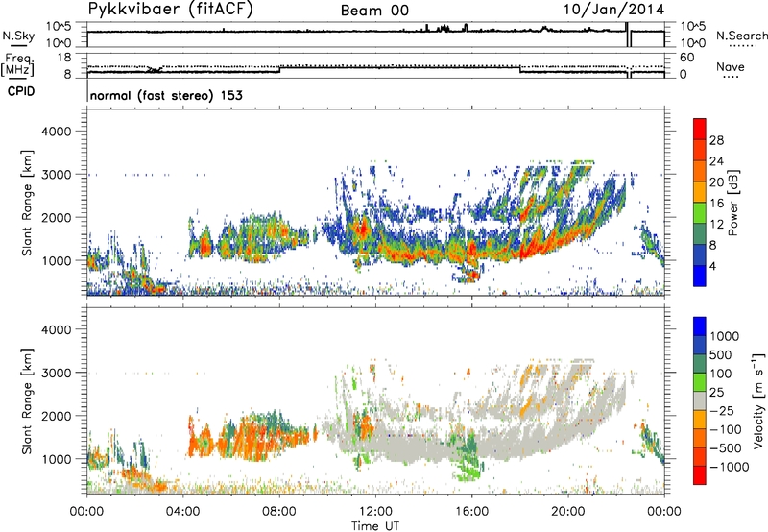Click the -100 value on the Velocity colorbar
This screenshot has height=532, width=768.
[726, 429]
